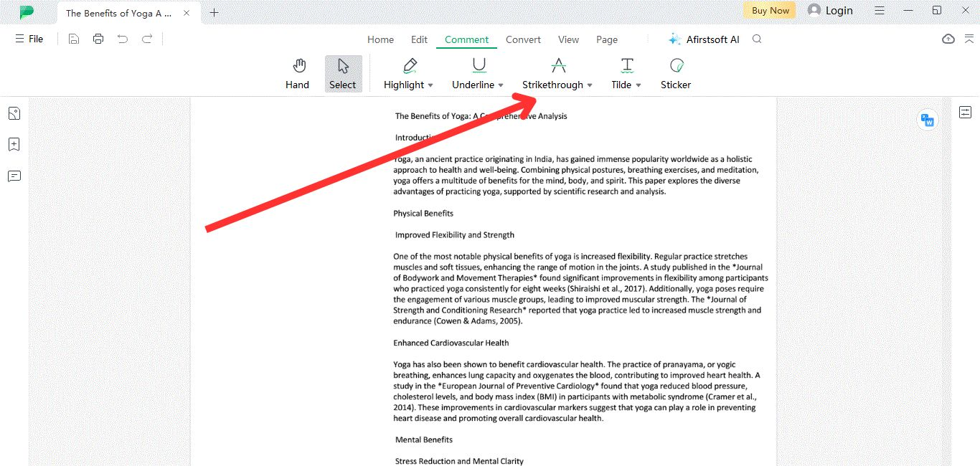Viewport: 980px width, 466px height.
Task: Switch to the Home tab
Action: tap(380, 40)
